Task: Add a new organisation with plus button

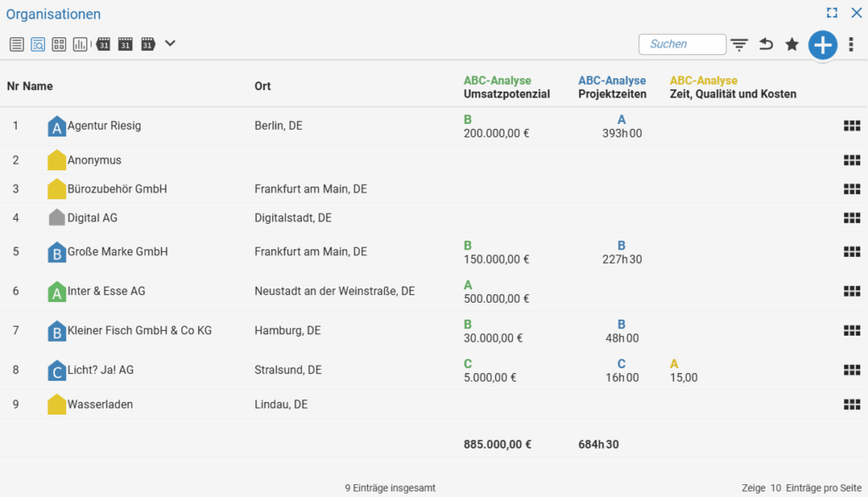Action: tap(822, 45)
